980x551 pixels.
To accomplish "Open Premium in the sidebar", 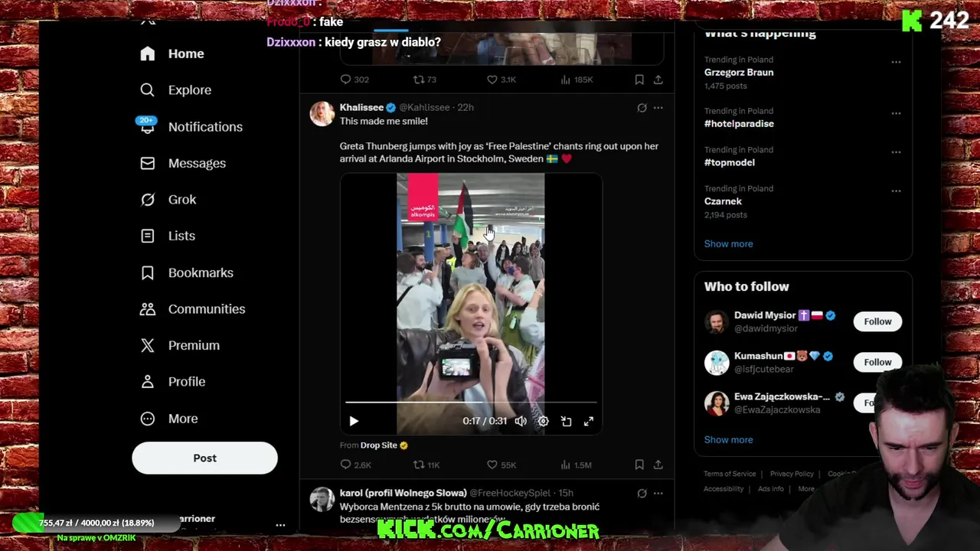I will 180,345.
